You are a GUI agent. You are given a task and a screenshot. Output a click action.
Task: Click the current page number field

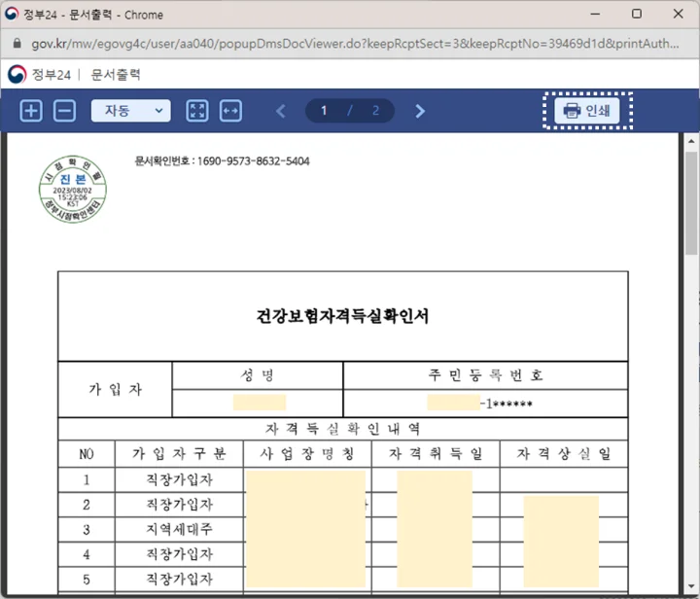pos(324,111)
